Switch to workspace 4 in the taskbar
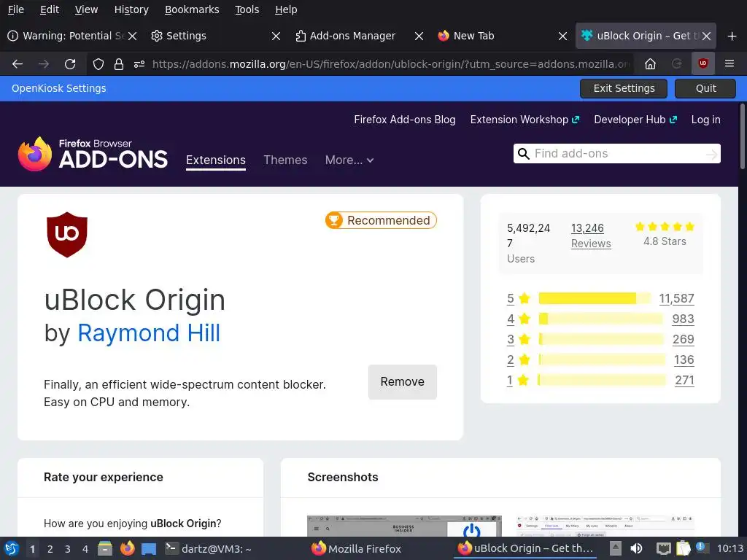Viewport: 747px width, 560px height. (85, 549)
